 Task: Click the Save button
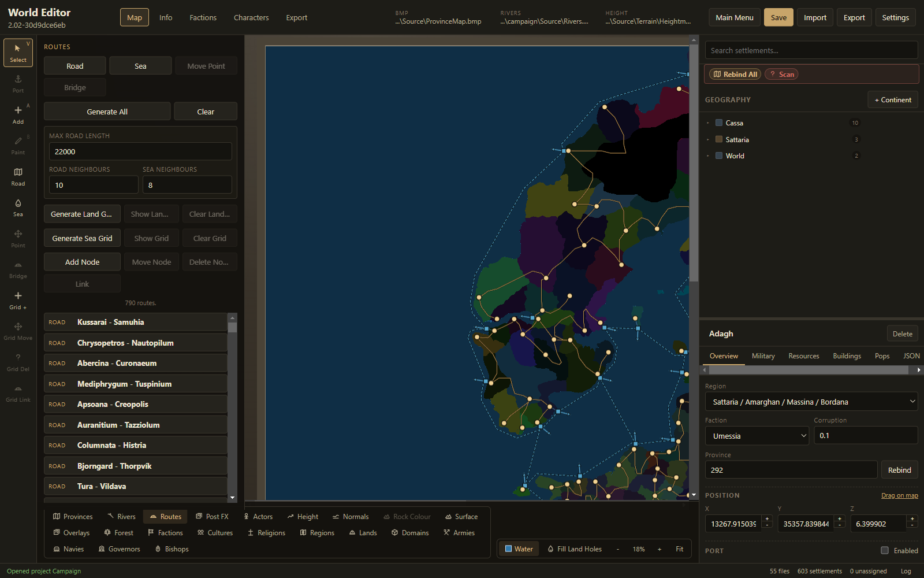778,17
